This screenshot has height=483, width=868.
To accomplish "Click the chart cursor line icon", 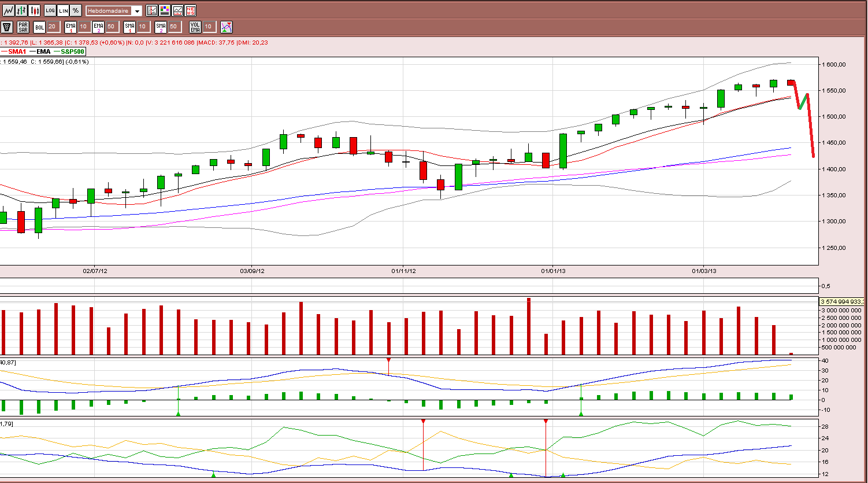I will point(152,10).
